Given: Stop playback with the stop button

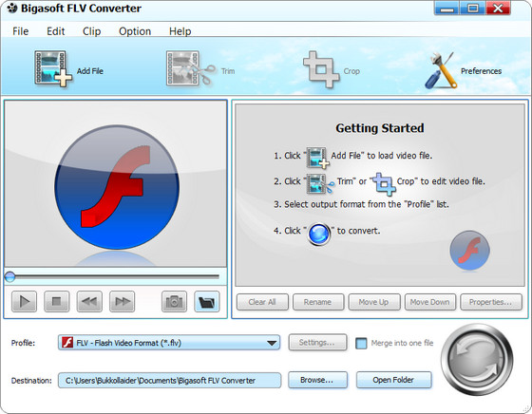Looking at the screenshot, I should point(56,301).
